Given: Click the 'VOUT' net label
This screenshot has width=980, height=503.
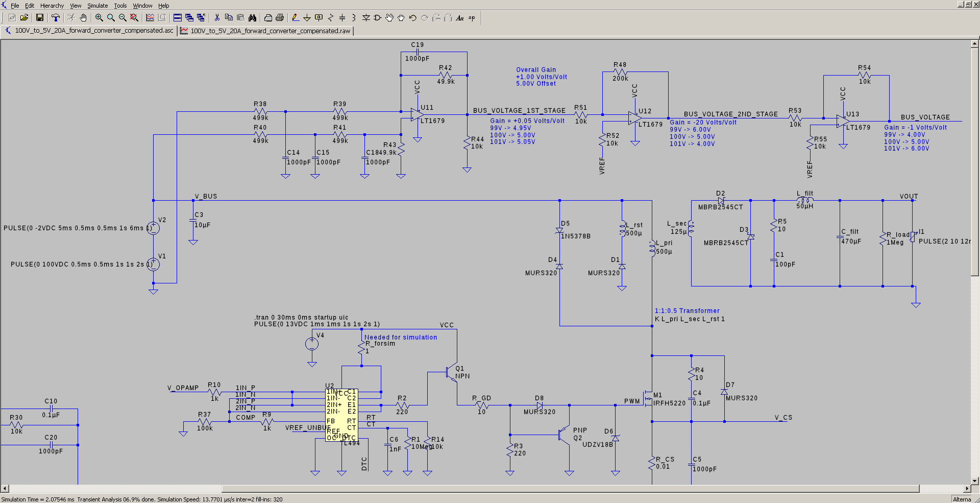Looking at the screenshot, I should [x=909, y=197].
